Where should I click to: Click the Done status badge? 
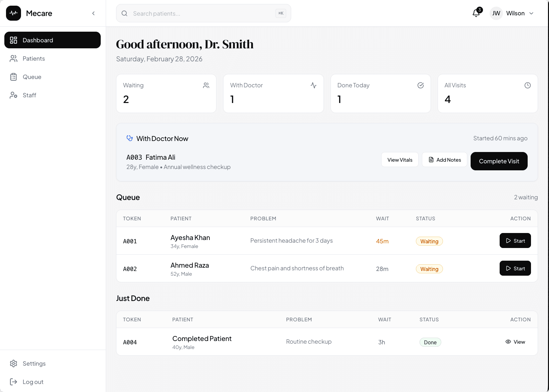click(430, 342)
